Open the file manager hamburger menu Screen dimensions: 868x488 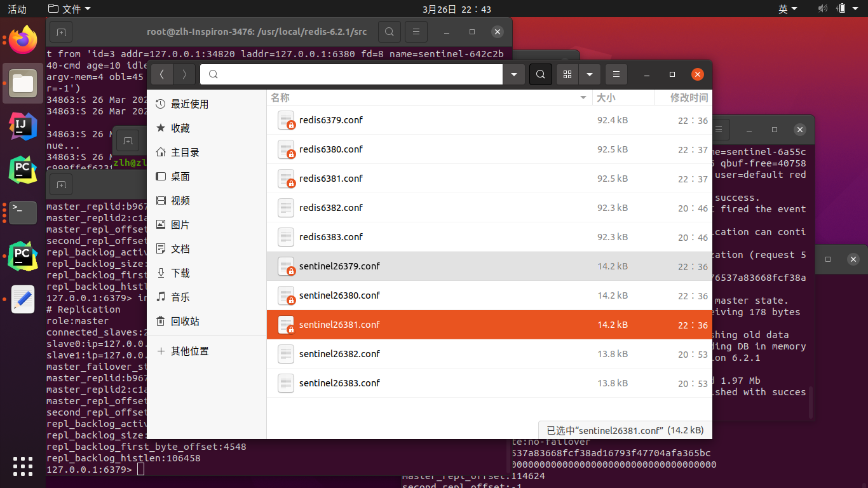point(616,74)
